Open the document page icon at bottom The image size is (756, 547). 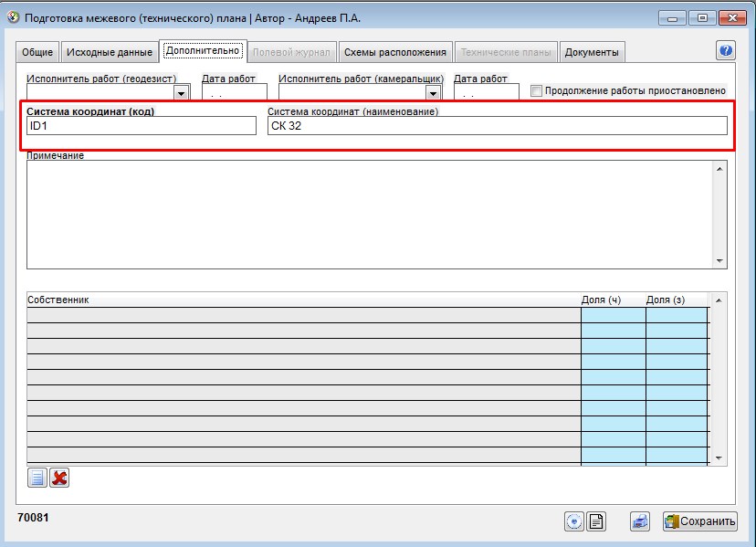[596, 521]
